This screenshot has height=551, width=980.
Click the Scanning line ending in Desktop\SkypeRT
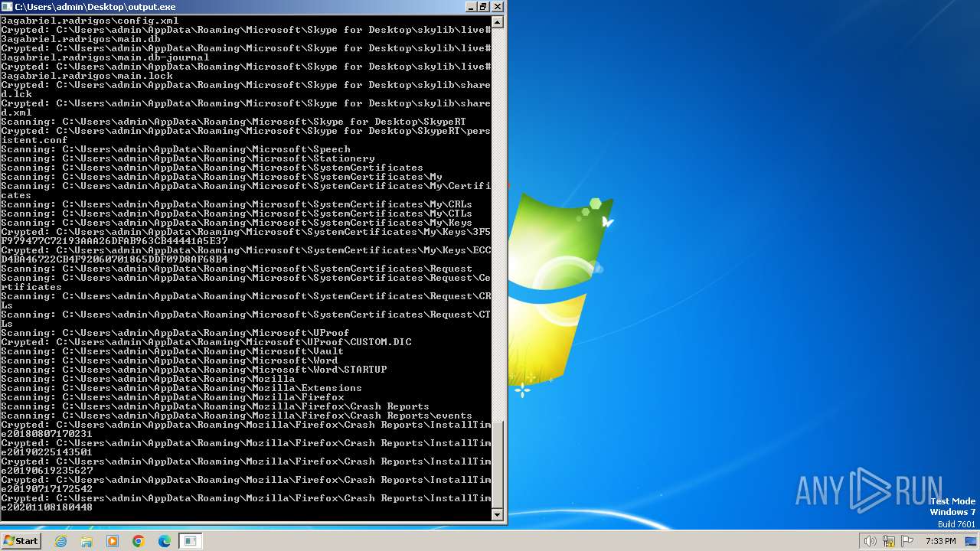[x=234, y=122]
